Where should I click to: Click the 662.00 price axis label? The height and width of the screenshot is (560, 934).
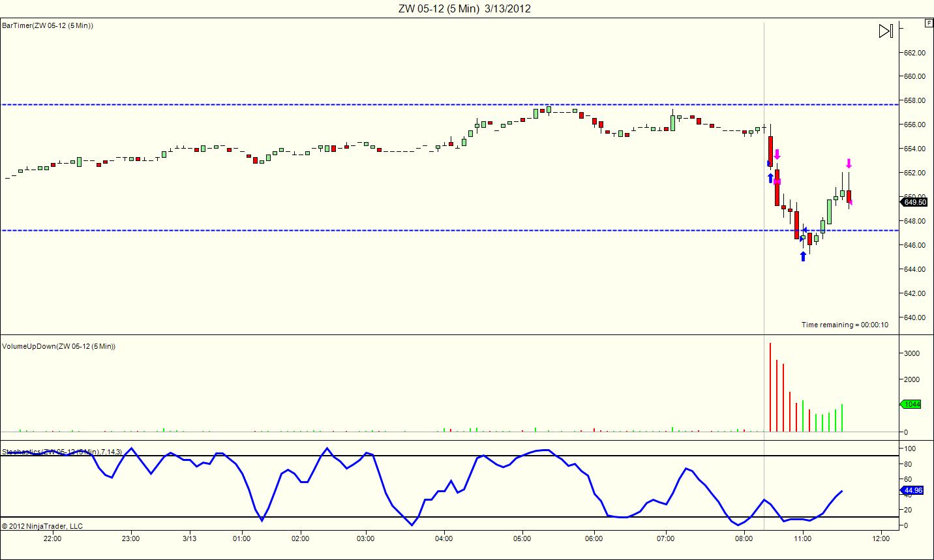(x=916, y=52)
